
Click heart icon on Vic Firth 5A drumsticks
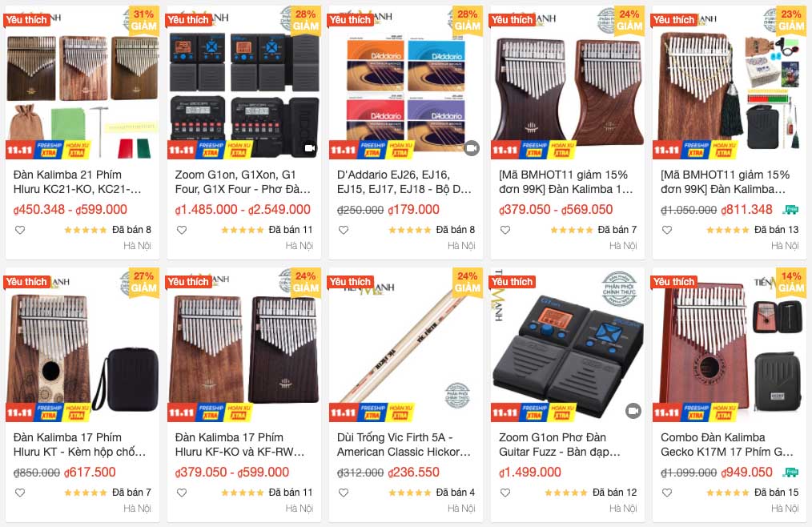344,493
